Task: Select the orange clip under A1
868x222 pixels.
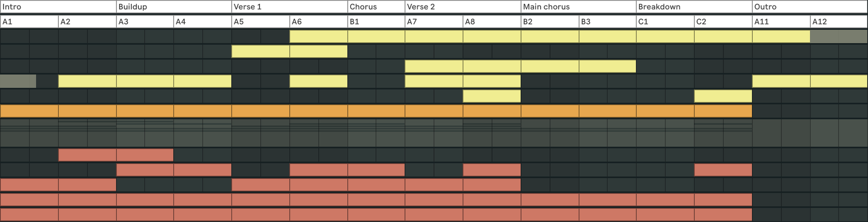Action: [x=29, y=111]
